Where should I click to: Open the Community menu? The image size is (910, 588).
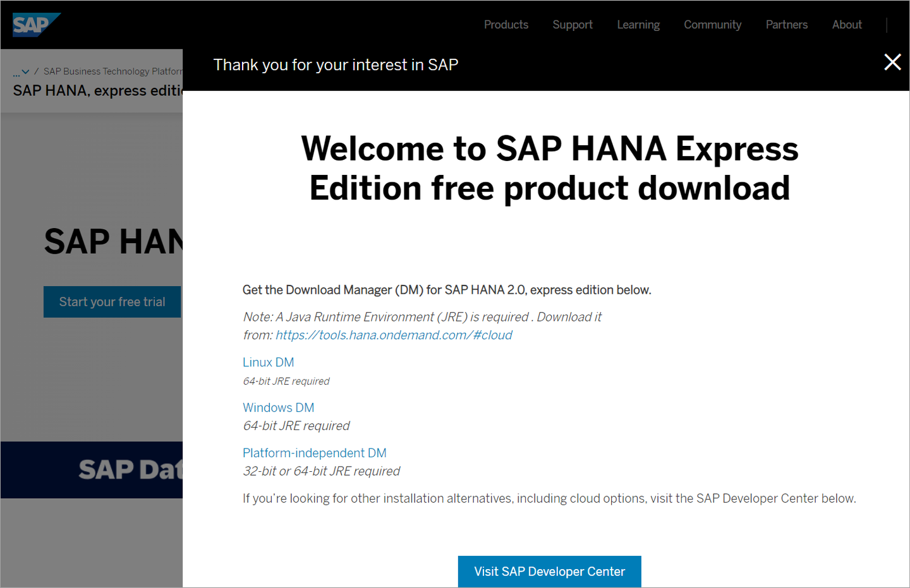click(x=713, y=25)
